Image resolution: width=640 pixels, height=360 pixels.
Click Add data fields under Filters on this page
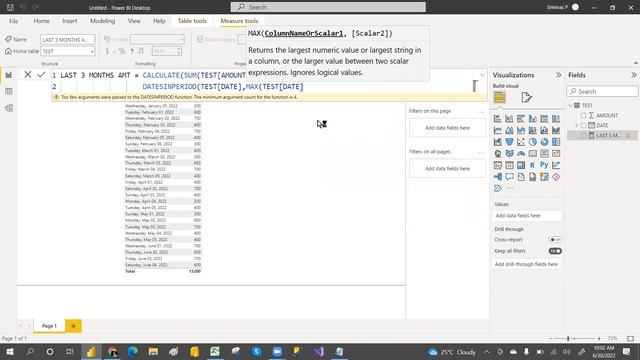[x=447, y=128]
